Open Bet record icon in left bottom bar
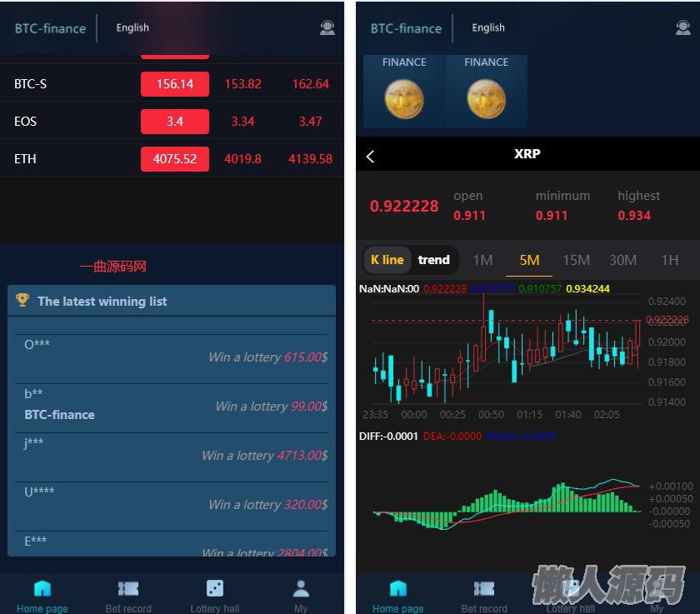Screen dimensions: 700x614 pos(128,588)
